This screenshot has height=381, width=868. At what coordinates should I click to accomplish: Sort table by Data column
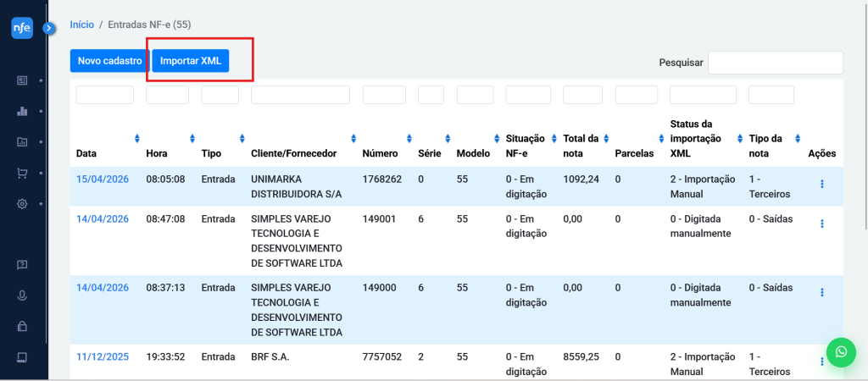[x=137, y=138]
